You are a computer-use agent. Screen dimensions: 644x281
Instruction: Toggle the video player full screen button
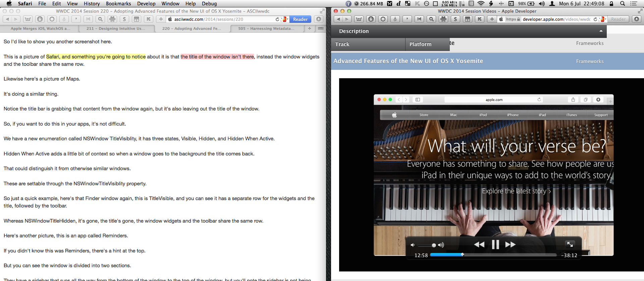pos(570,244)
